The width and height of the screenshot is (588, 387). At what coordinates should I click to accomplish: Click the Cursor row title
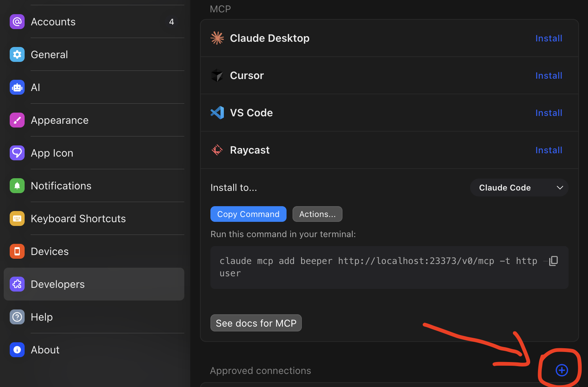click(247, 75)
